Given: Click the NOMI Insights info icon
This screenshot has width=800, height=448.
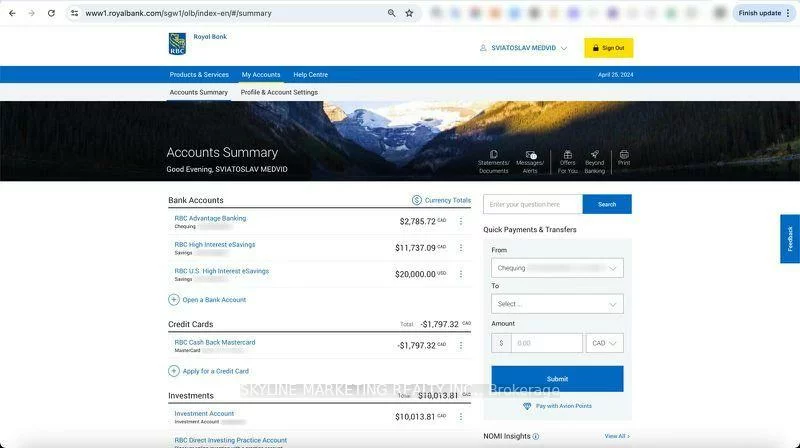Looking at the screenshot, I should click(536, 436).
